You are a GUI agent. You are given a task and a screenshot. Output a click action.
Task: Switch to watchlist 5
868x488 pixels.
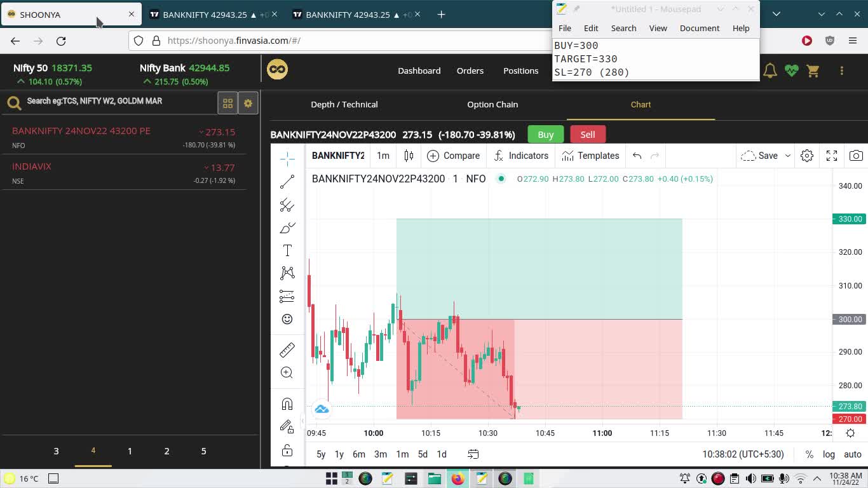point(203,451)
